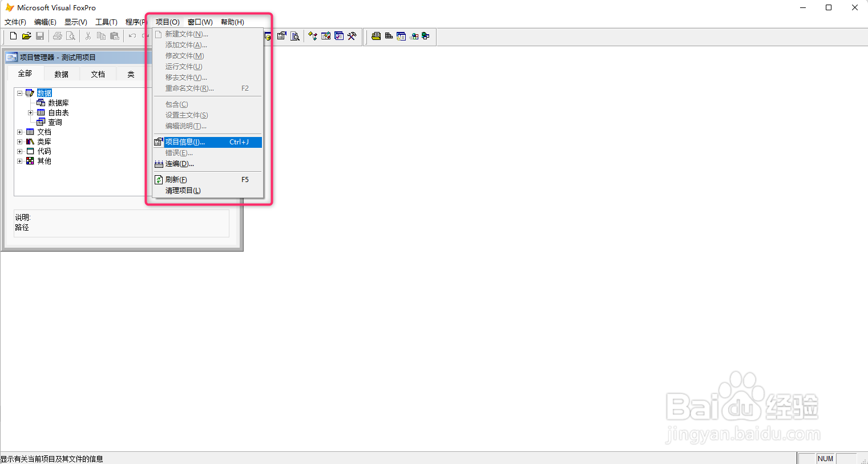Image resolution: width=868 pixels, height=464 pixels.
Task: Close the open 项目(O) menu
Action: (168, 22)
